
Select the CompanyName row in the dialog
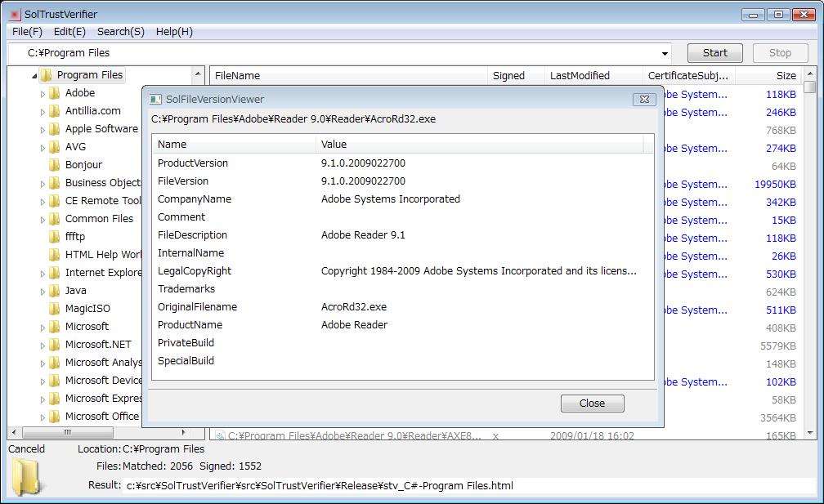(402, 199)
